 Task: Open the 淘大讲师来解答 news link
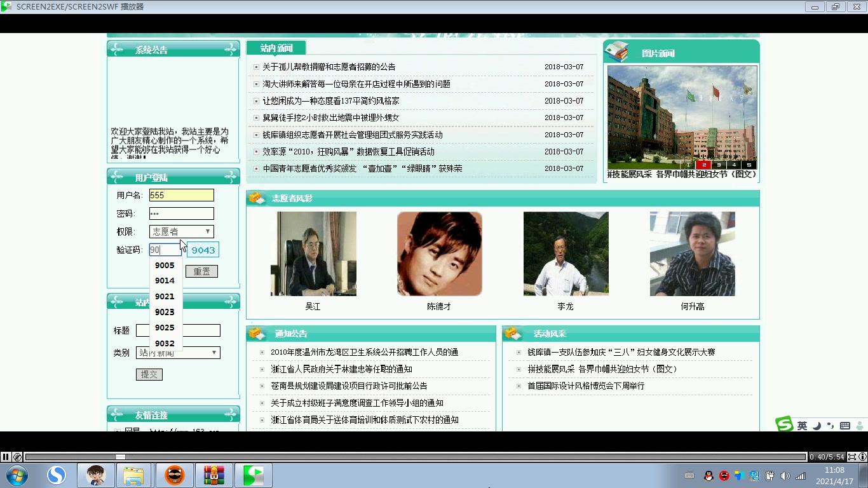point(356,84)
